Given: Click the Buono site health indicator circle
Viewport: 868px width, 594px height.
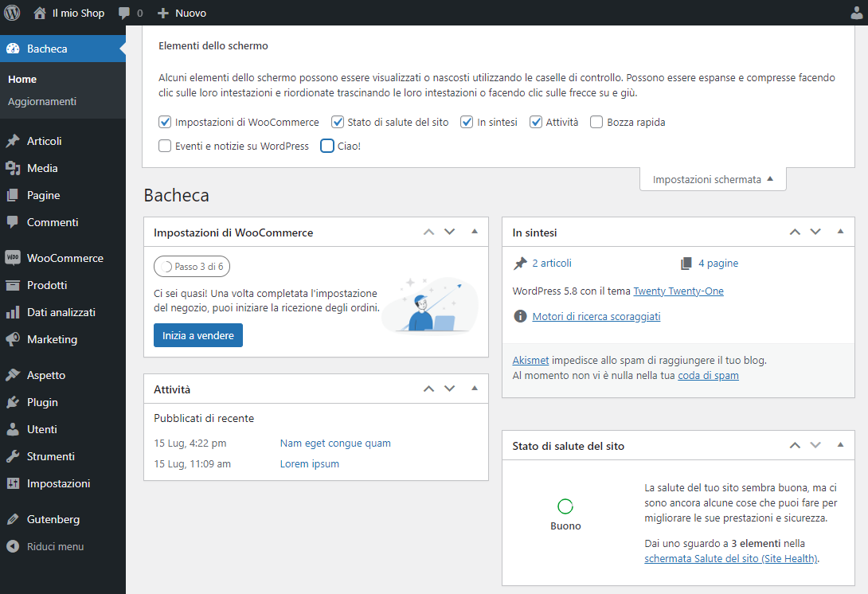Looking at the screenshot, I should (x=565, y=506).
